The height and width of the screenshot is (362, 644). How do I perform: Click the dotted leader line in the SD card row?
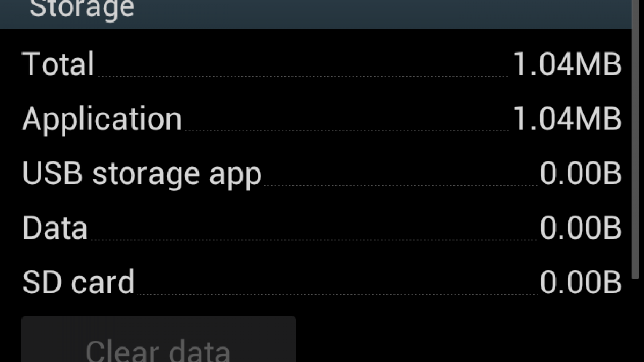[x=337, y=294]
